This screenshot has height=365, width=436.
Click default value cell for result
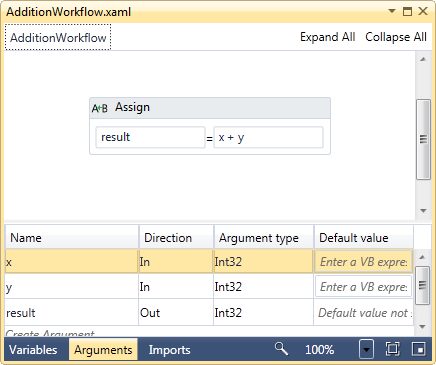coord(364,313)
